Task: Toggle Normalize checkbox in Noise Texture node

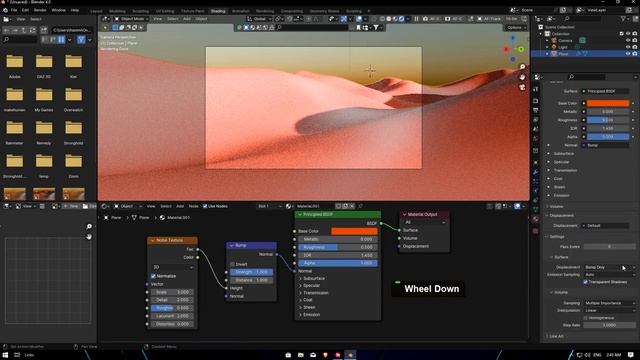Action: [x=153, y=276]
